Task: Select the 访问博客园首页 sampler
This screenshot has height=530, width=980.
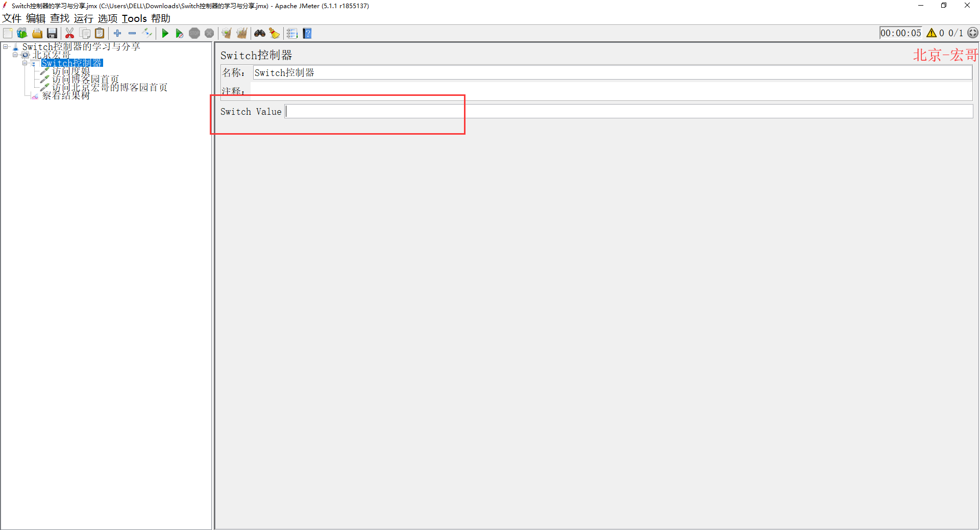Action: tap(85, 79)
